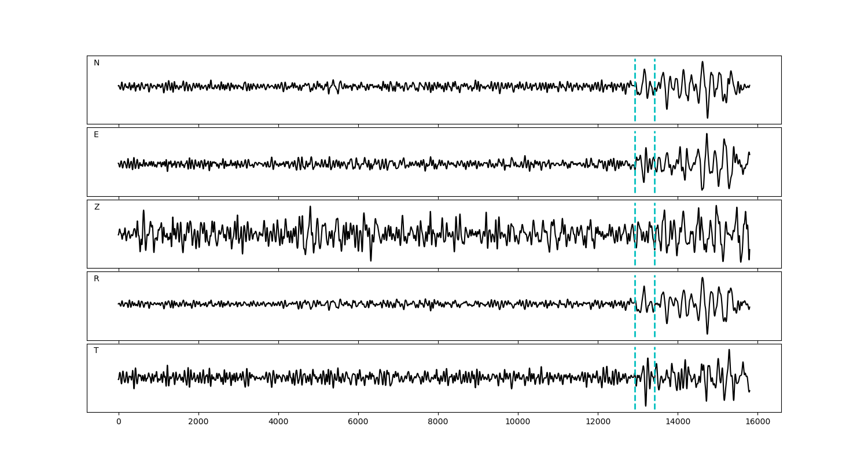Image resolution: width=868 pixels, height=463 pixels.
Task: Click the Z channel label
Action: (97, 207)
